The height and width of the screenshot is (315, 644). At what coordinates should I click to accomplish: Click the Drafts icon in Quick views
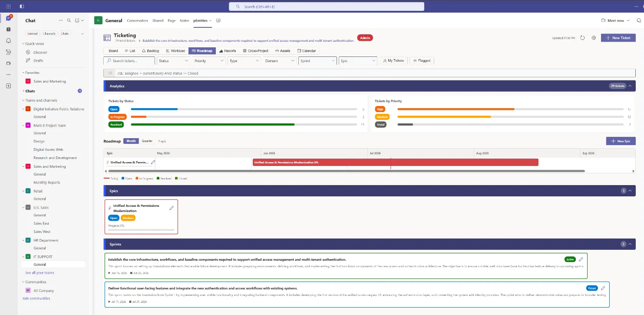click(x=28, y=60)
